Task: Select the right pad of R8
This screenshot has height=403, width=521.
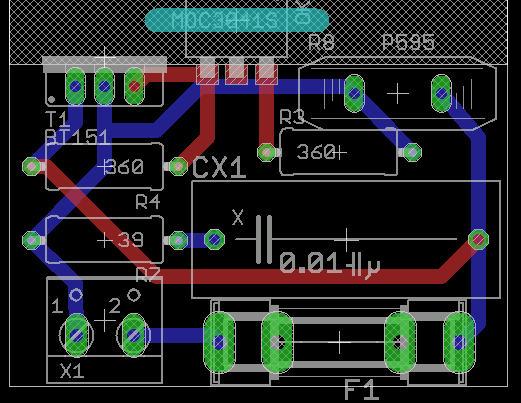Action: 441,93
